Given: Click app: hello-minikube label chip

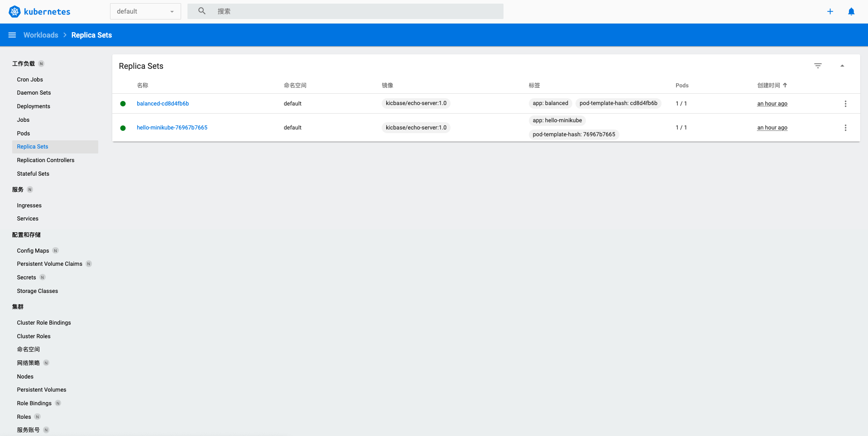Looking at the screenshot, I should (x=557, y=120).
